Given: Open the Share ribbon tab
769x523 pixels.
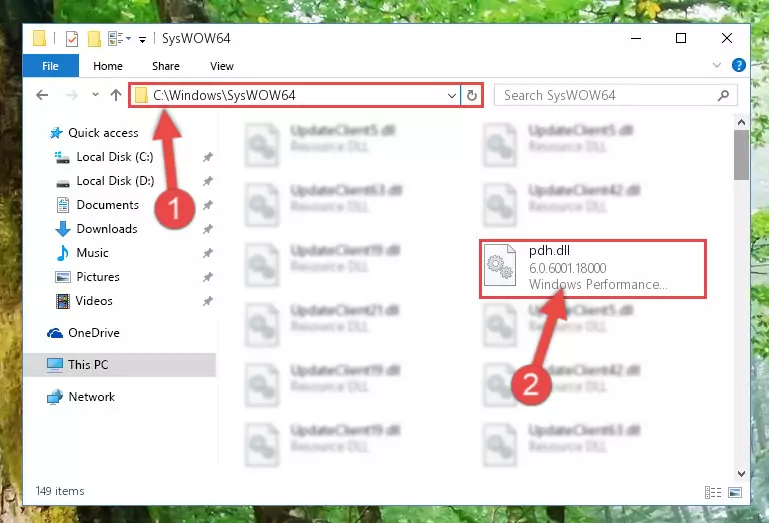Looking at the screenshot, I should click(166, 66).
